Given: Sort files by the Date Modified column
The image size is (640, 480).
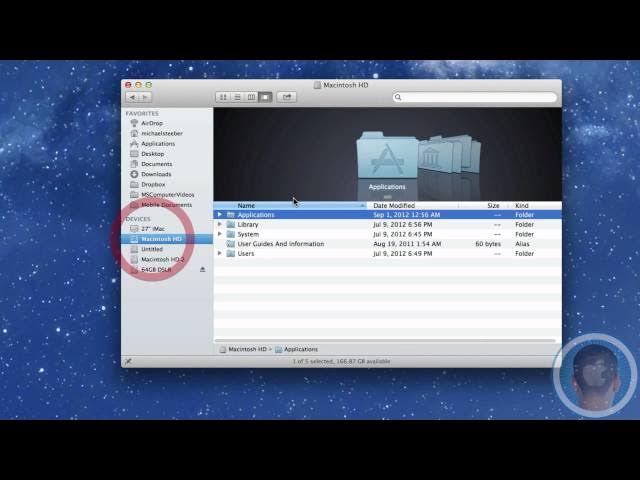Looking at the screenshot, I should tap(394, 206).
